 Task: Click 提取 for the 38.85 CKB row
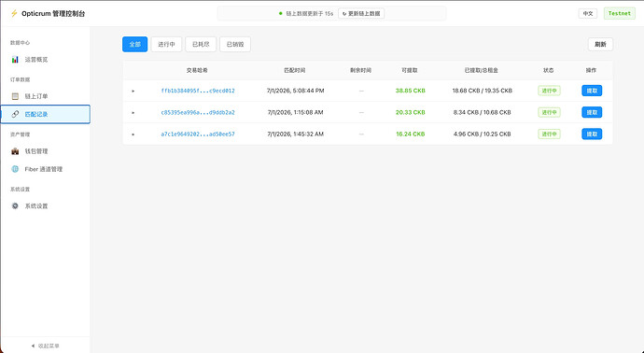(592, 91)
